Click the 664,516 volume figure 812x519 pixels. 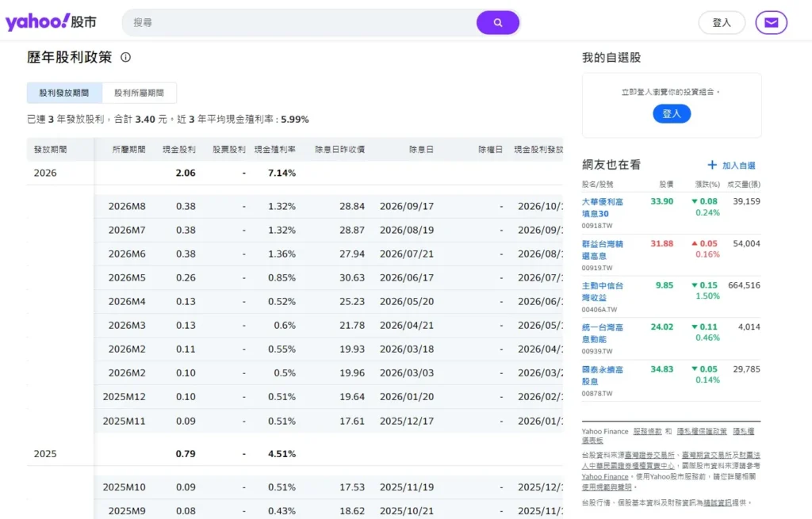click(744, 285)
